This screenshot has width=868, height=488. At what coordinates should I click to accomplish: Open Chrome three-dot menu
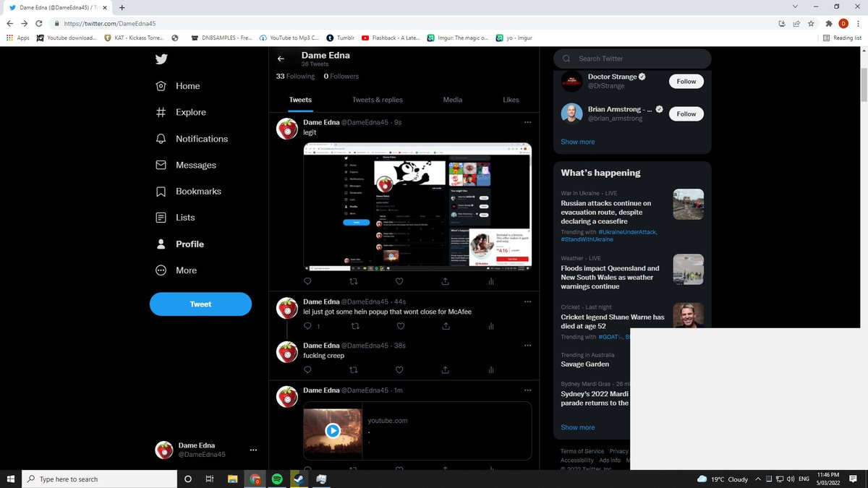coord(858,23)
